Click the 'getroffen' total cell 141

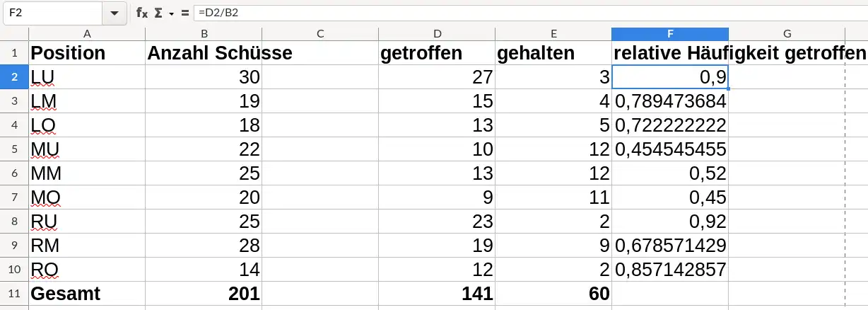point(437,294)
